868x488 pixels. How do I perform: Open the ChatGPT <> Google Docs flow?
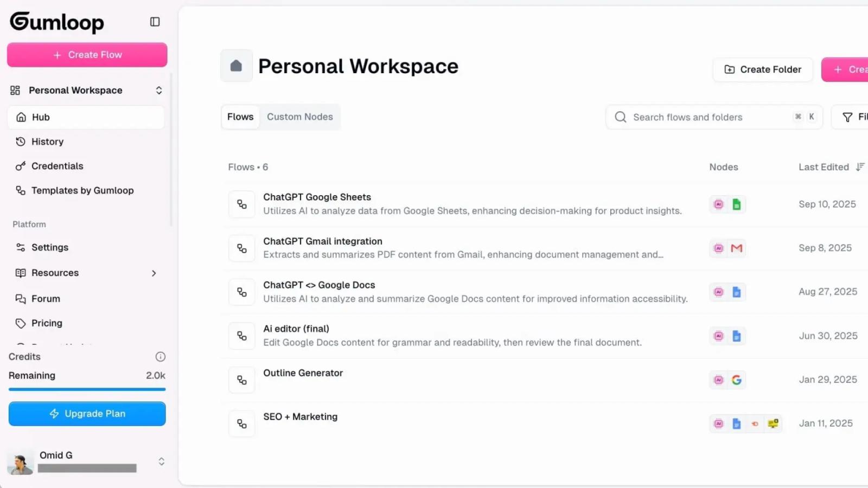tap(319, 285)
